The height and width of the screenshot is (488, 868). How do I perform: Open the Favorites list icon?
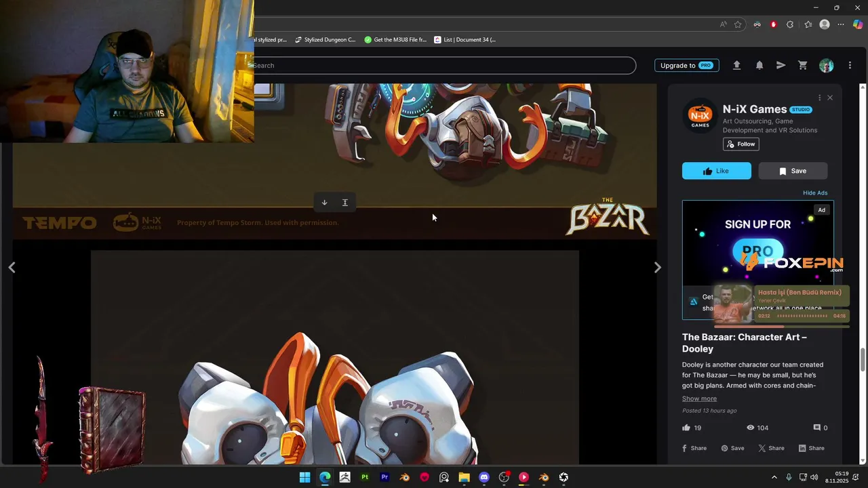click(x=808, y=24)
